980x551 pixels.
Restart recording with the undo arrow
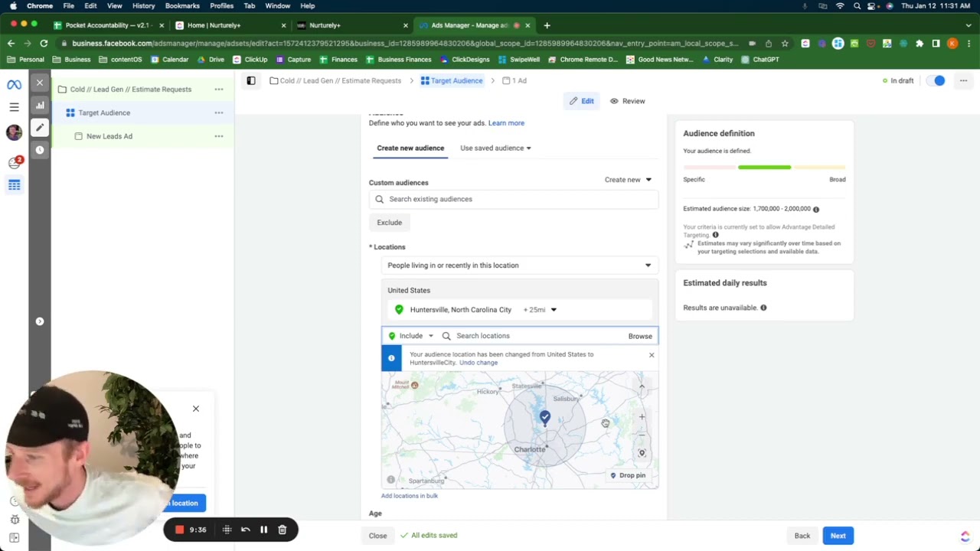tap(245, 530)
